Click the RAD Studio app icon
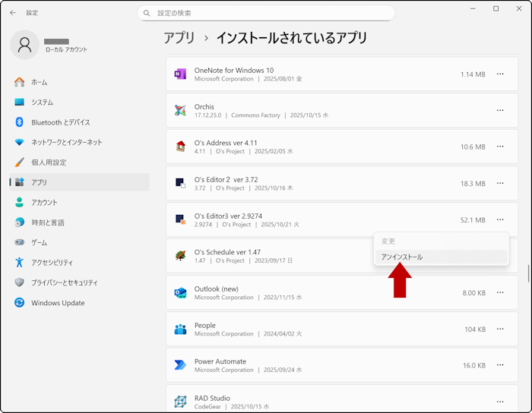532x413 pixels. pyautogui.click(x=180, y=402)
